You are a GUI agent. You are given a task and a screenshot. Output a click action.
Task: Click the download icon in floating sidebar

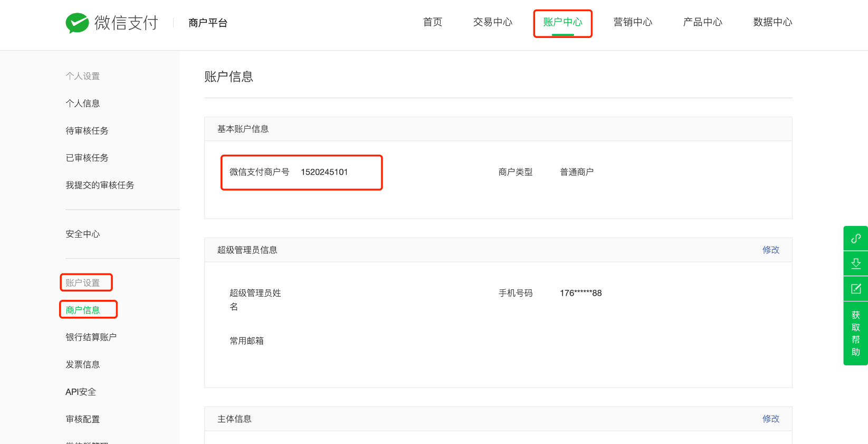click(x=855, y=263)
